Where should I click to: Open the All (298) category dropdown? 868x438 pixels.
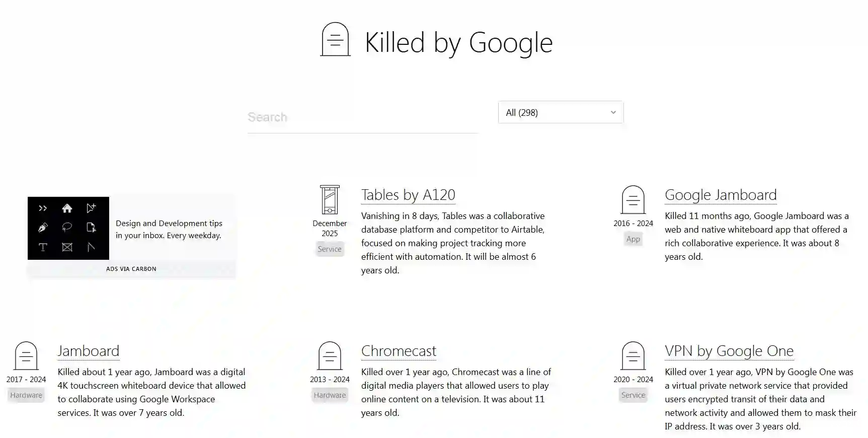[560, 112]
